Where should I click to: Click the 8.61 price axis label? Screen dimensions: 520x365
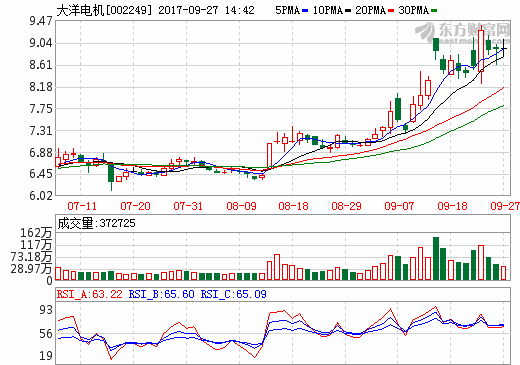coord(41,65)
